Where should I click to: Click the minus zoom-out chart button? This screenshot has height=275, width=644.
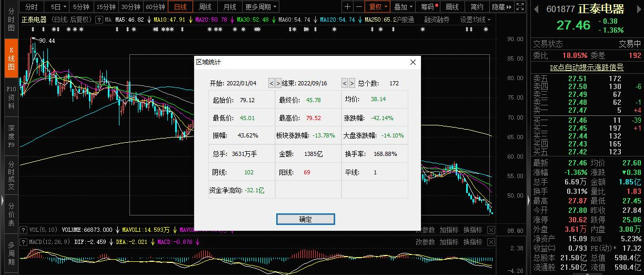click(359, 7)
